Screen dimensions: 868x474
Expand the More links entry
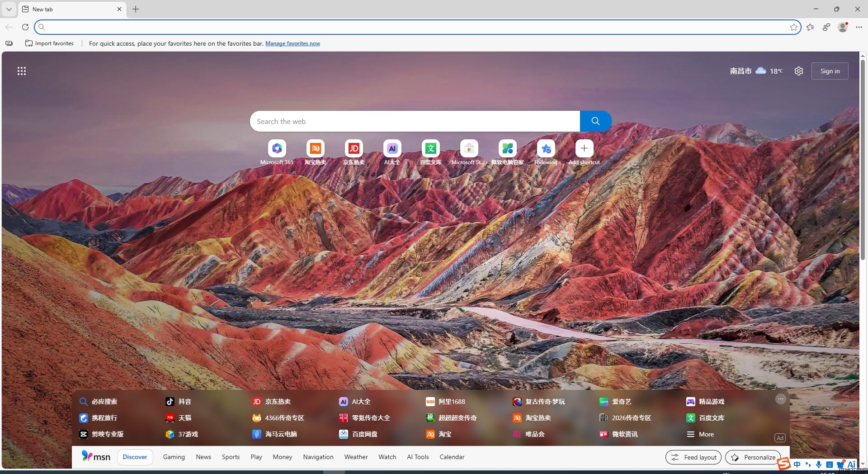pos(701,434)
